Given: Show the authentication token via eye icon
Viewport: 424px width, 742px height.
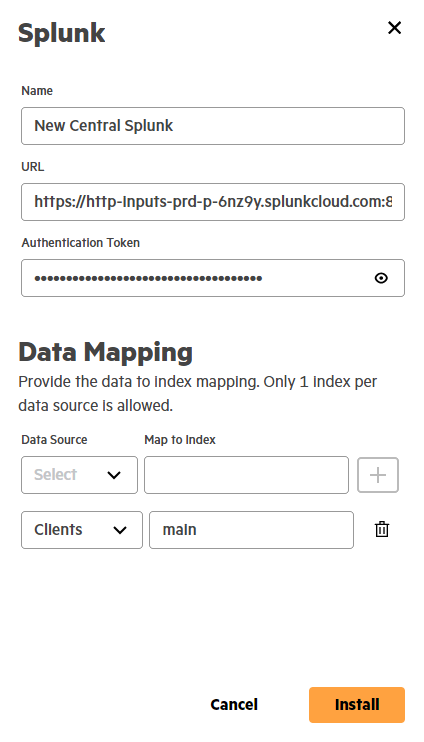Looking at the screenshot, I should point(381,278).
